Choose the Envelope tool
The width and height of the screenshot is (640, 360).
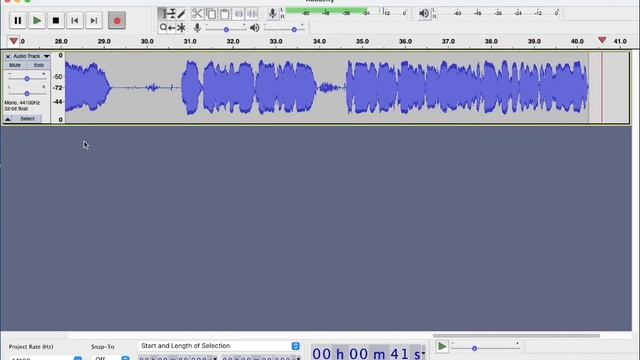click(172, 14)
